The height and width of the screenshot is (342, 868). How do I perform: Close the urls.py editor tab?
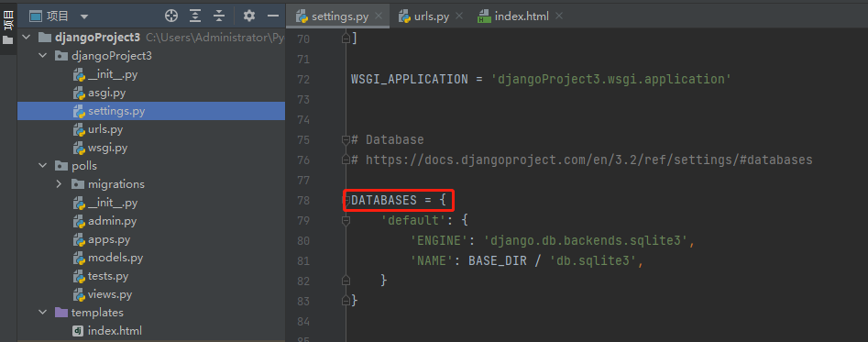pos(459,17)
